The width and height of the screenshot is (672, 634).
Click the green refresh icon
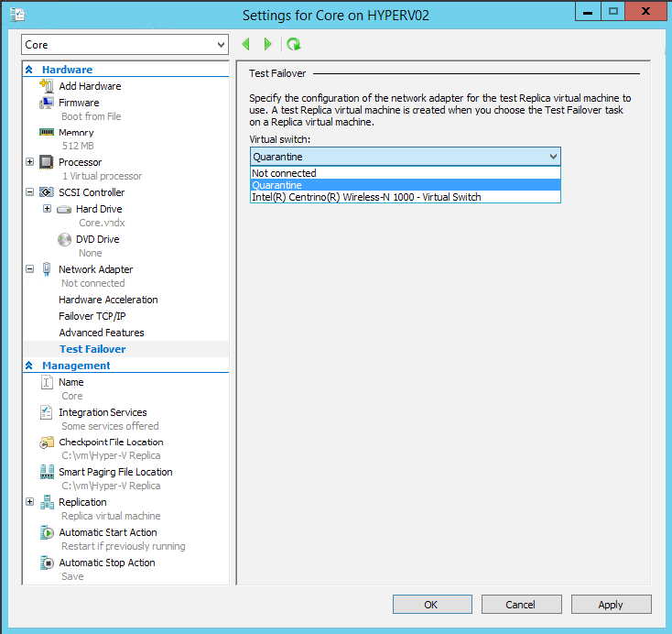pyautogui.click(x=294, y=44)
